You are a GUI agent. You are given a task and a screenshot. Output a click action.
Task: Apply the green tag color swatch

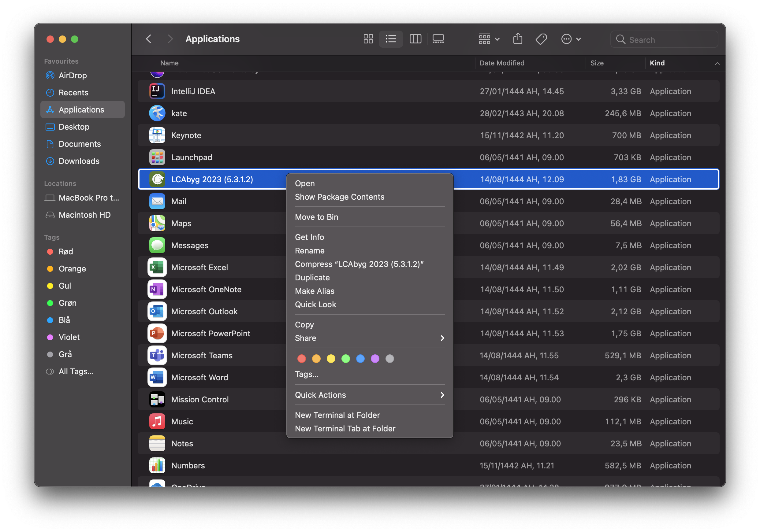point(345,359)
